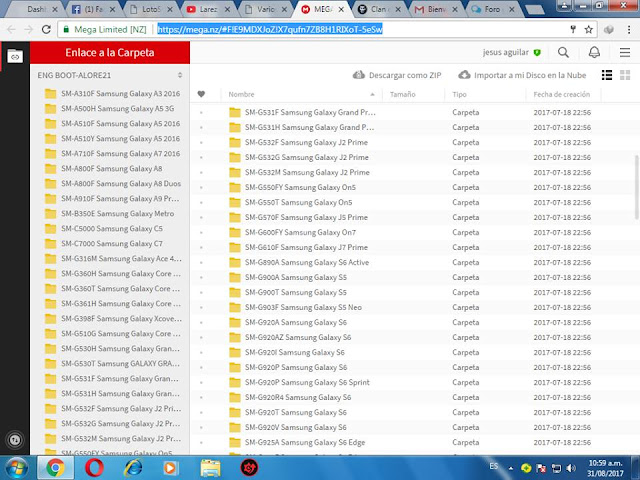Select SM-C7000 Samsung Galaxy C7 tree folder
The height and width of the screenshot is (480, 640).
(x=104, y=244)
